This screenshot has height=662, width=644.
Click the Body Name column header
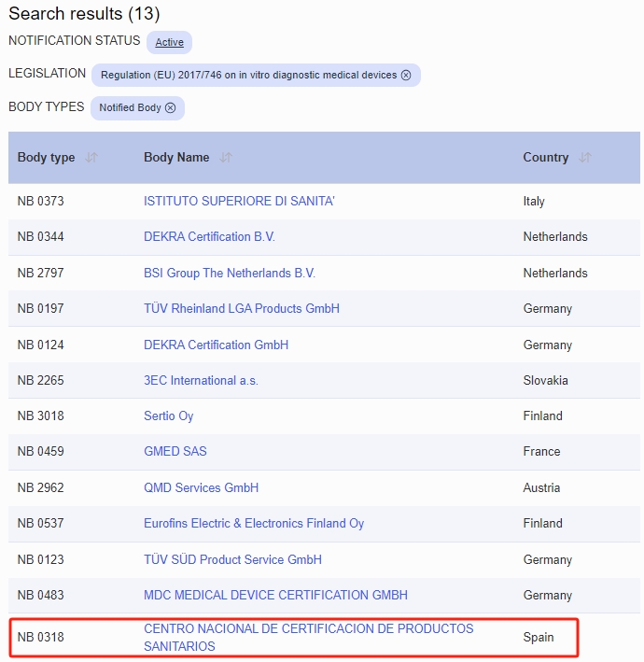point(176,158)
